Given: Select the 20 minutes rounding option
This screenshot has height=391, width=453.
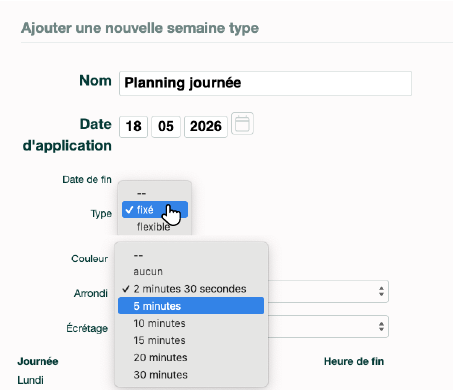Looking at the screenshot, I should point(191,357).
